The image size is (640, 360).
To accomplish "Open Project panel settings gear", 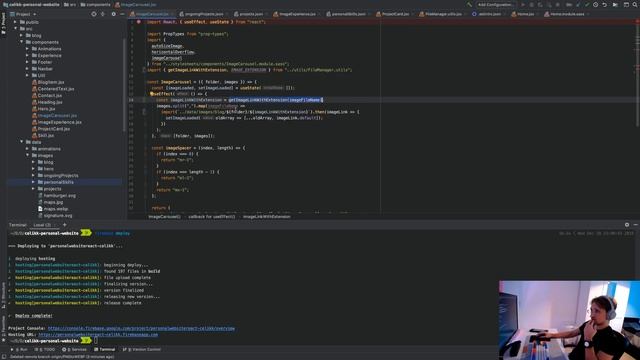I will [x=113, y=14].
